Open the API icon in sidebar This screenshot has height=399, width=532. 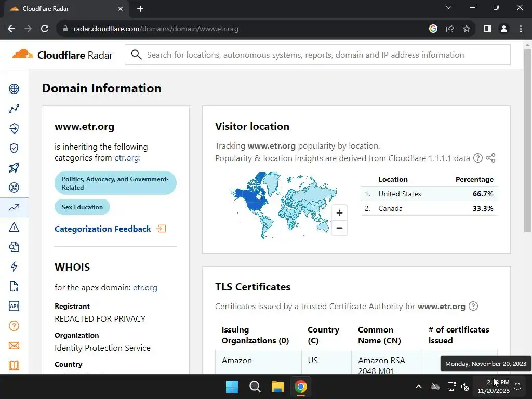click(x=14, y=306)
